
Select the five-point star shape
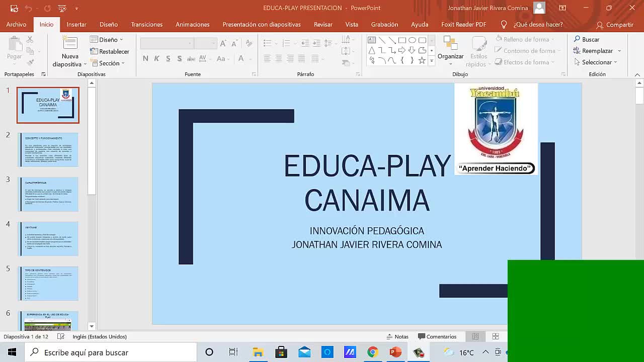click(422, 60)
